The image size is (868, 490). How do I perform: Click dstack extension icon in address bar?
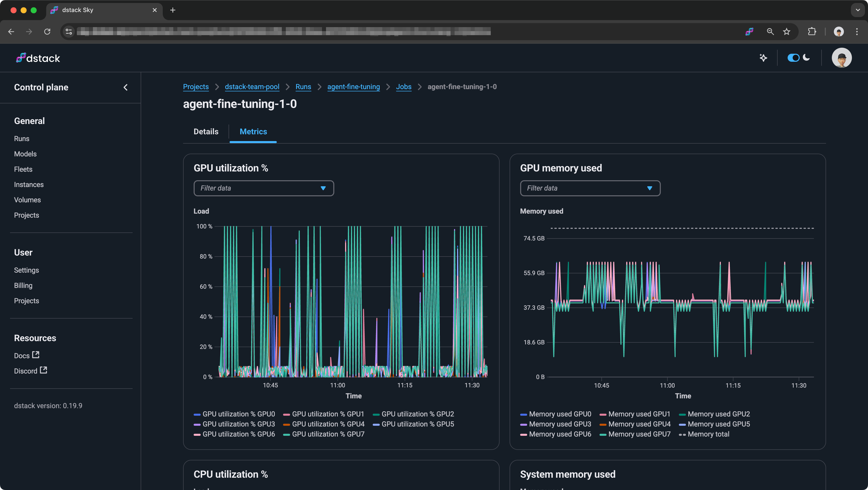click(x=749, y=32)
